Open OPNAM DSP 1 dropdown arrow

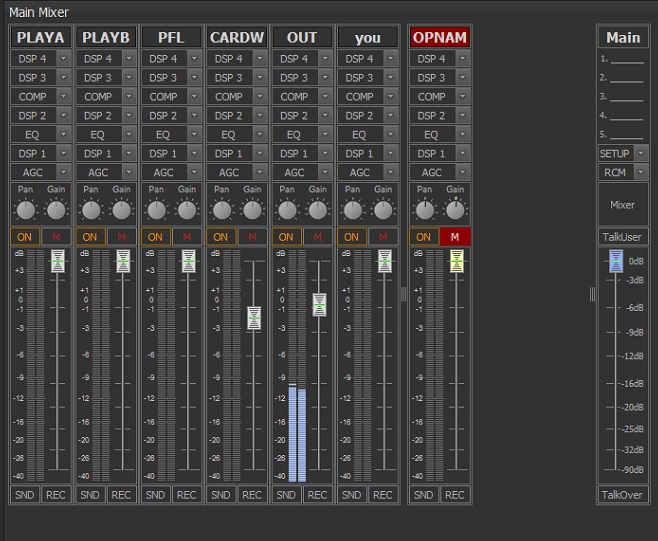point(462,153)
